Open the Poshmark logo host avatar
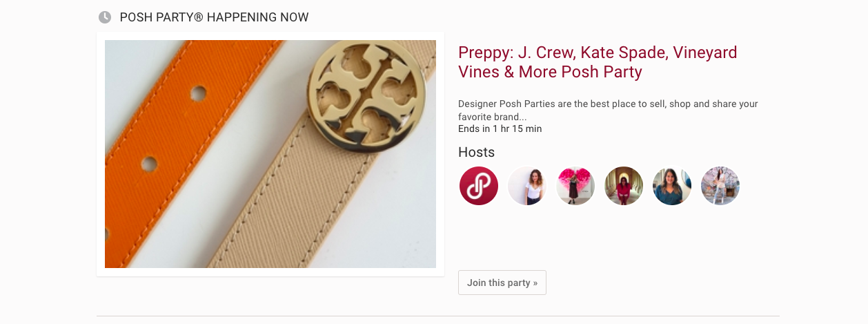The width and height of the screenshot is (868, 324). tap(479, 186)
